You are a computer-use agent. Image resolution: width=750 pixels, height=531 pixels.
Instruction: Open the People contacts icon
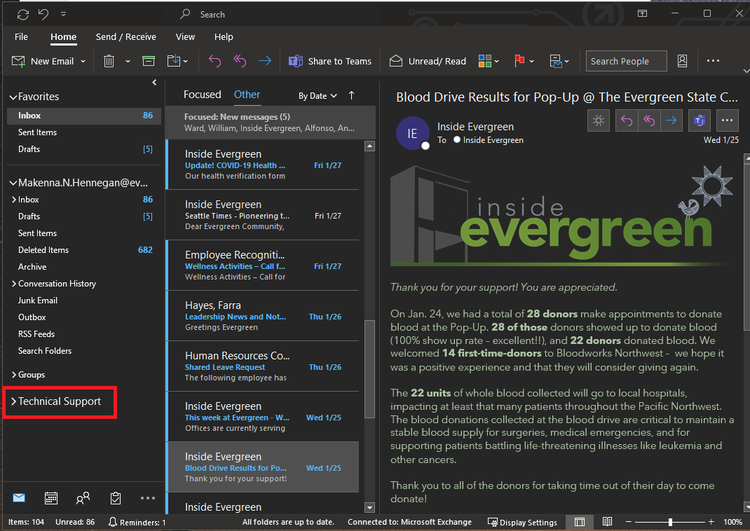pos(83,498)
